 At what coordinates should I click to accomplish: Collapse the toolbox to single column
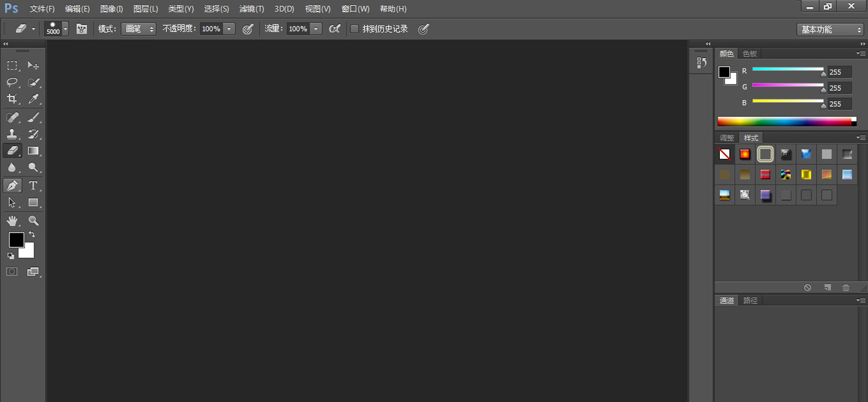(6, 44)
